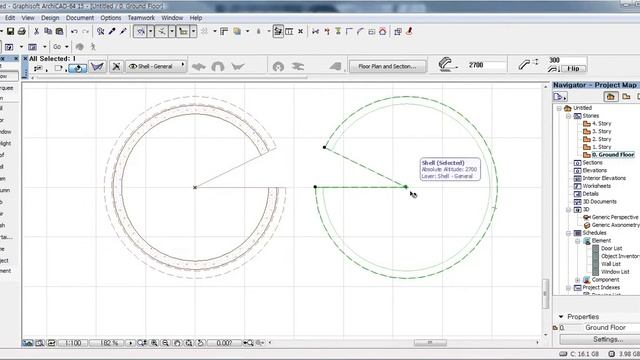
Task: Click the Print icon in the toolbar
Action: [22, 31]
